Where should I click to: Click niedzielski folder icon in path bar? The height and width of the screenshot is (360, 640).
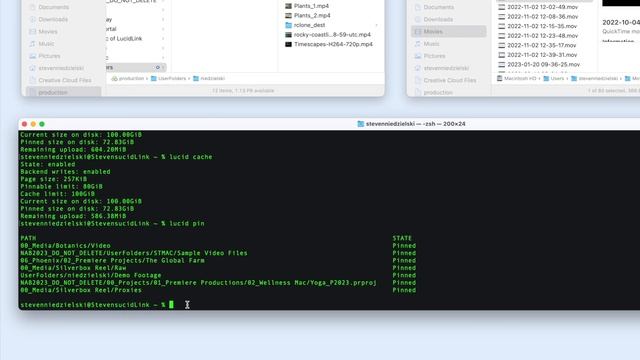pyautogui.click(x=196, y=78)
